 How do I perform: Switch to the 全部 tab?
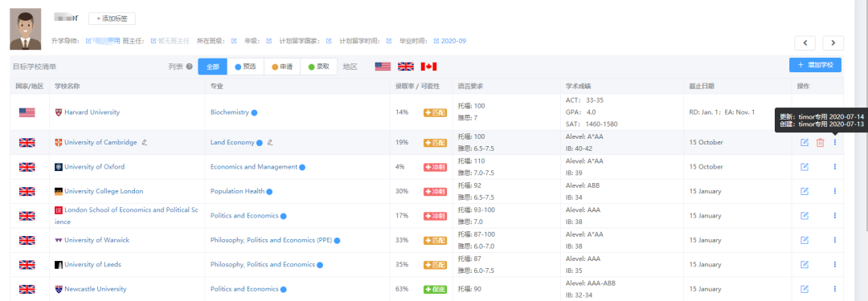tap(212, 67)
